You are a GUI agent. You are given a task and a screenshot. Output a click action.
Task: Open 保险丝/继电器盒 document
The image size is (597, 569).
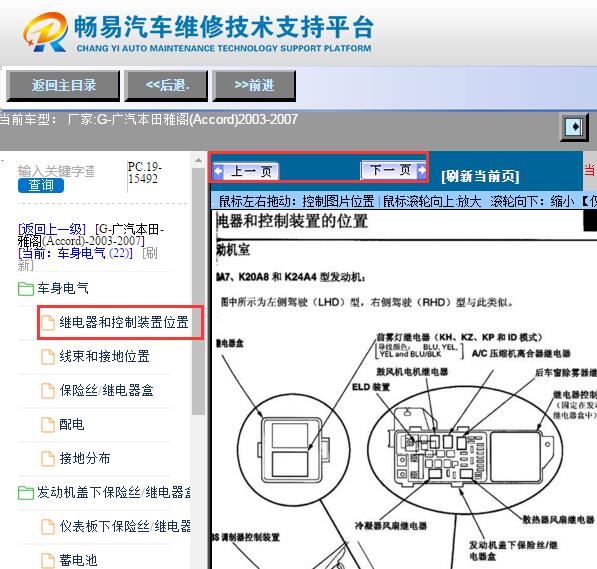click(x=106, y=390)
